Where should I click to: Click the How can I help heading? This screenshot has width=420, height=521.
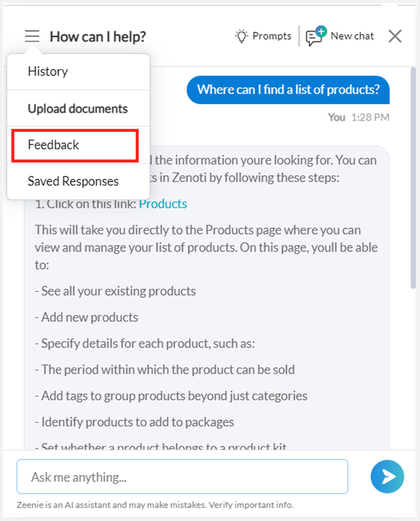click(98, 37)
